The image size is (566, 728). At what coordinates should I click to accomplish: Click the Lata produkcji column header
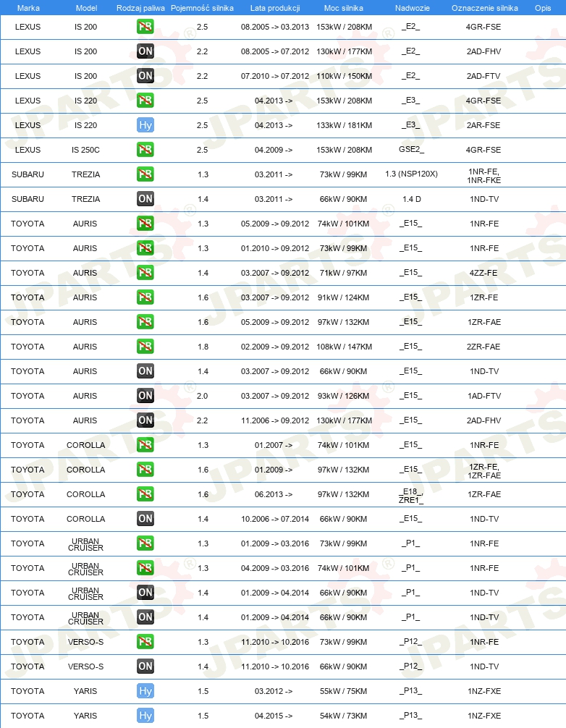tap(275, 8)
